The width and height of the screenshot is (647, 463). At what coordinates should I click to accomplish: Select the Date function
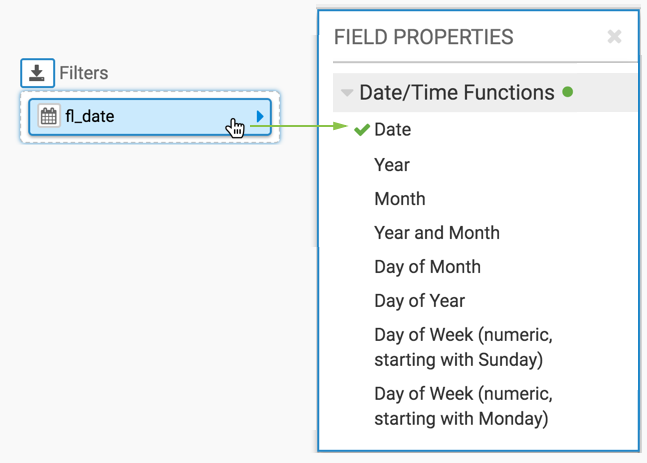tap(392, 130)
